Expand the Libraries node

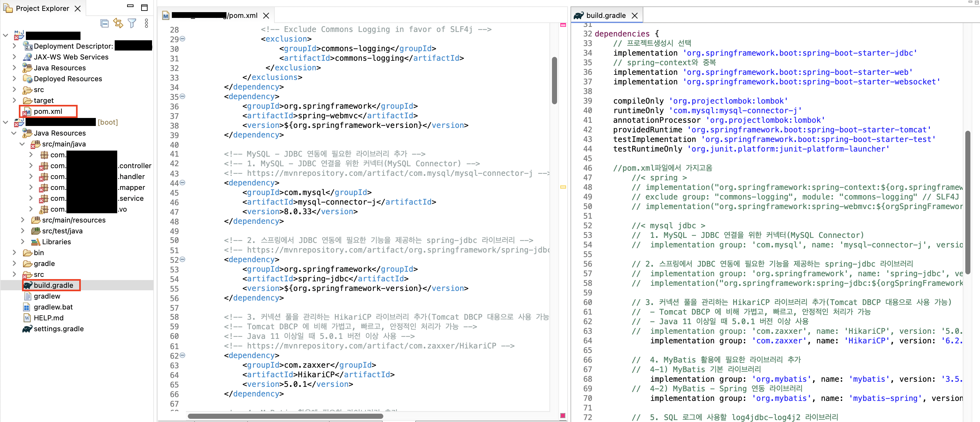pos(22,242)
